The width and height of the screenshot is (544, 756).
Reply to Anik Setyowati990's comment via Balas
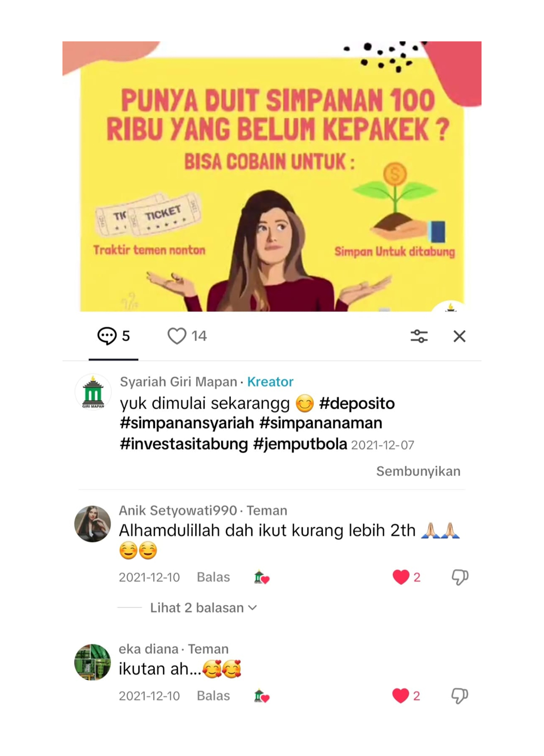213,577
